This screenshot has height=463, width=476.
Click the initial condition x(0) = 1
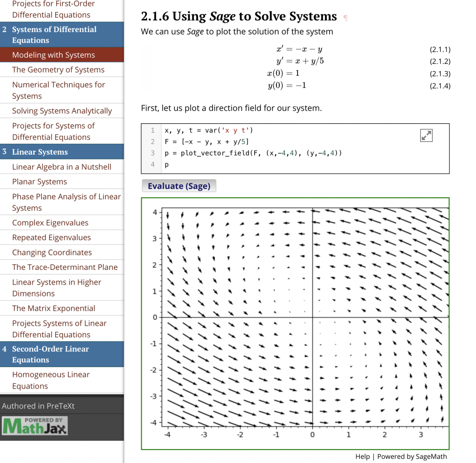[x=283, y=73]
